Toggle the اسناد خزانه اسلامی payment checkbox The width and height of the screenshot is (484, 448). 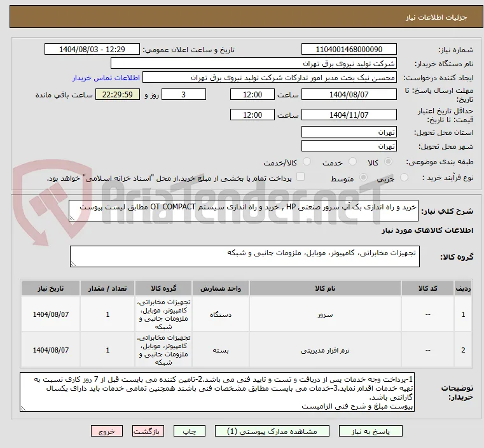[x=300, y=177]
